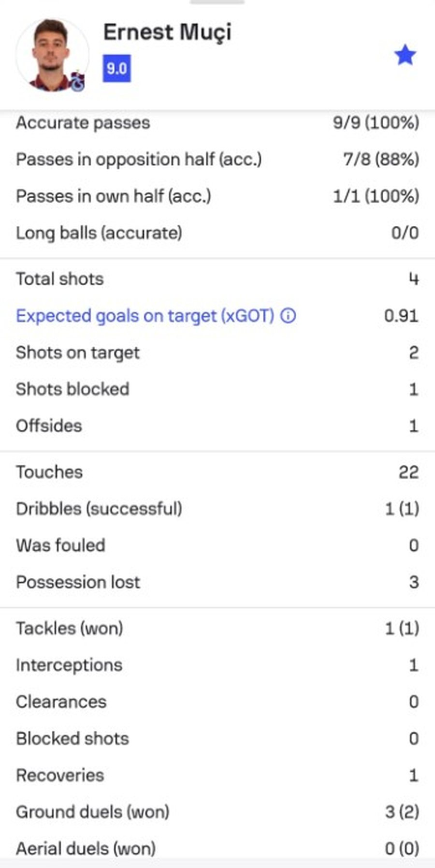Click the Shots on target label

(78, 353)
